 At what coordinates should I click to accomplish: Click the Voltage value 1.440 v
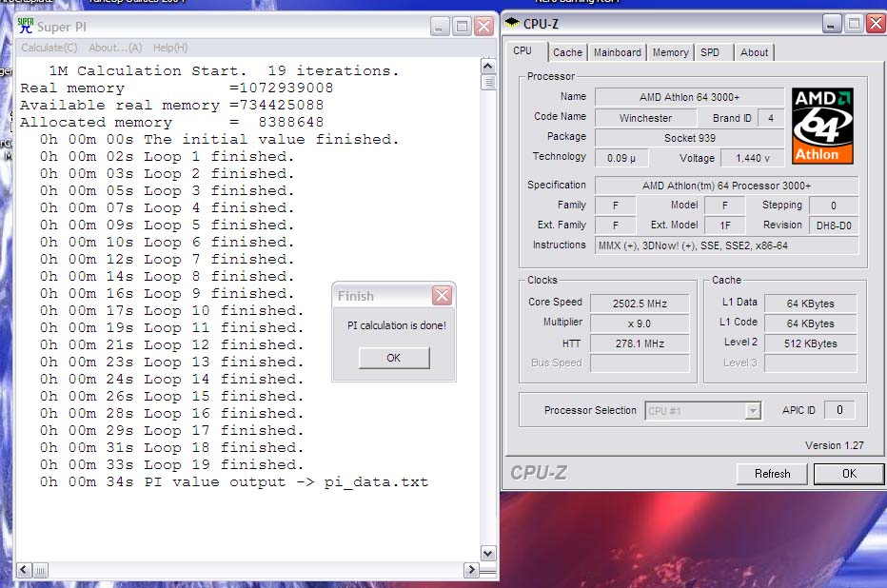click(753, 158)
